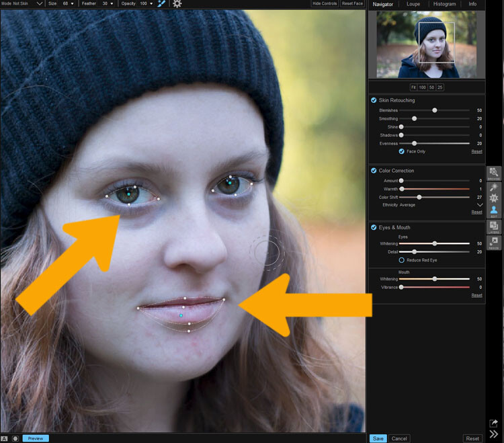Viewport: 504px width, 443px height.
Task: Disable the Skin Retouching checkbox
Action: pos(374,100)
